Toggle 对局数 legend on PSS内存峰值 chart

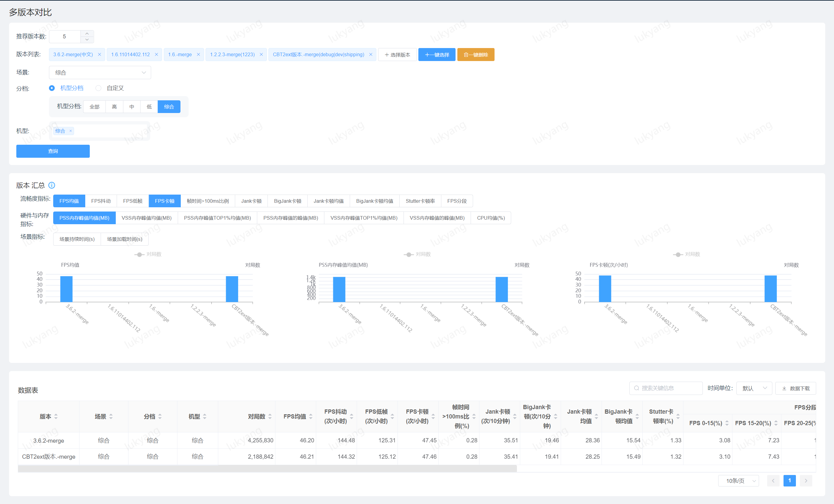[x=417, y=254]
